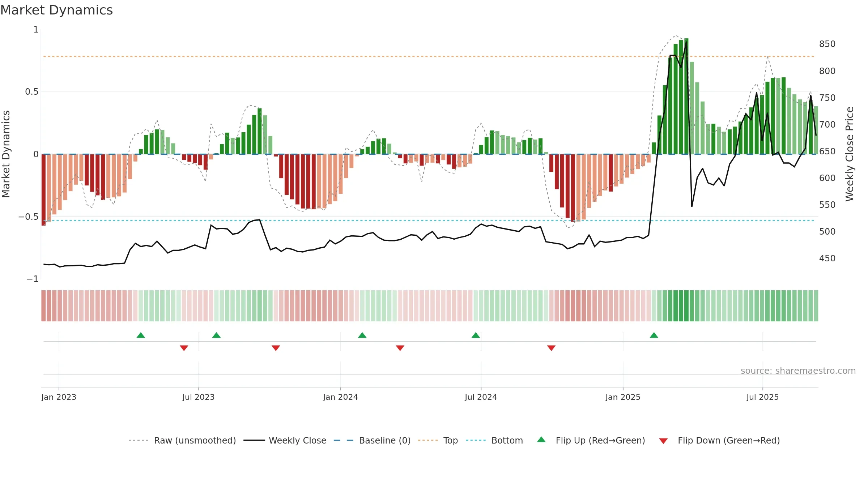Viewport: 868px width, 488px height.
Task: Click the last light green bar at right
Action: click(x=816, y=130)
